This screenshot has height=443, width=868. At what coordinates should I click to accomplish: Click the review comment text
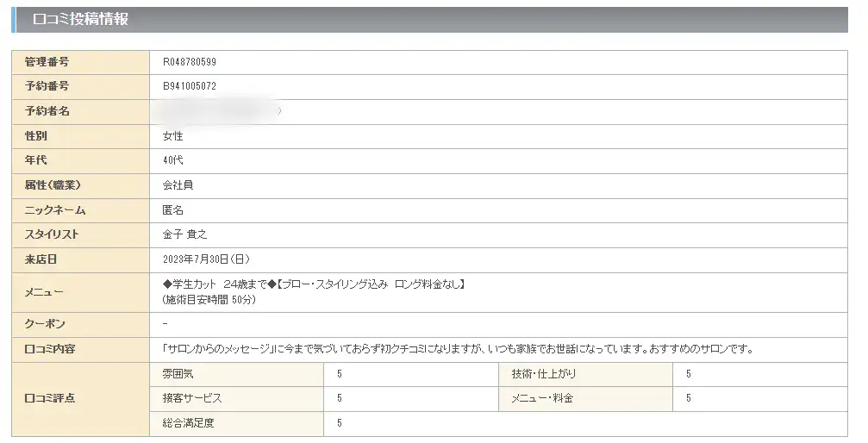(459, 349)
